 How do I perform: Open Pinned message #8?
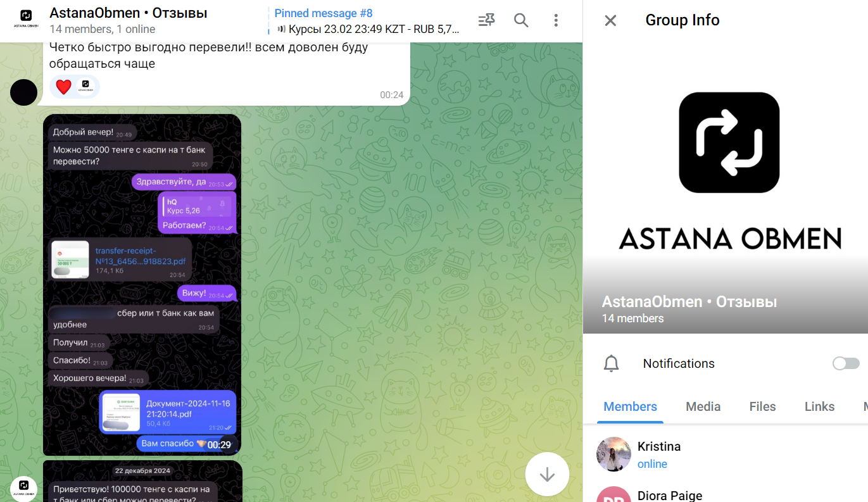coord(366,21)
